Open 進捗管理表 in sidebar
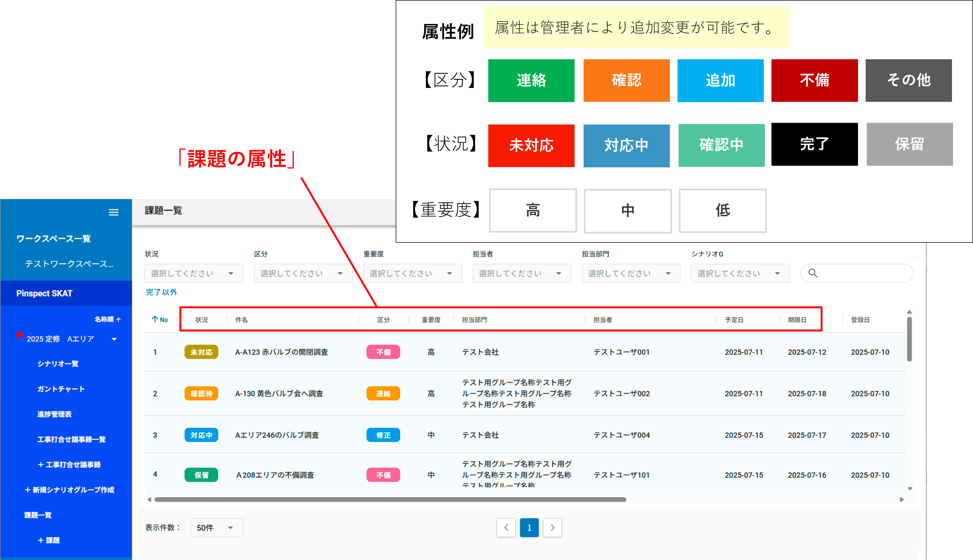973x560 pixels. pos(54,414)
